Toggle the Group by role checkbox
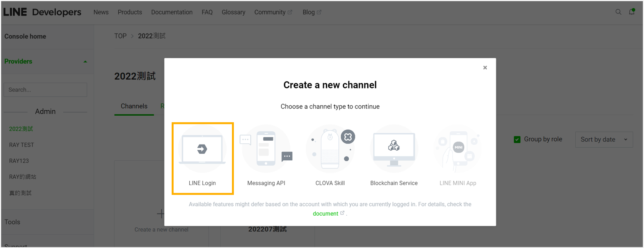 (x=517, y=140)
